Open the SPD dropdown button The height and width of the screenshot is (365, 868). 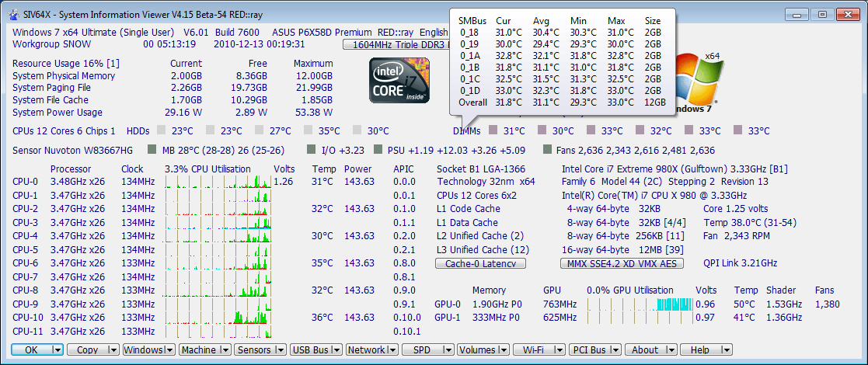click(428, 349)
